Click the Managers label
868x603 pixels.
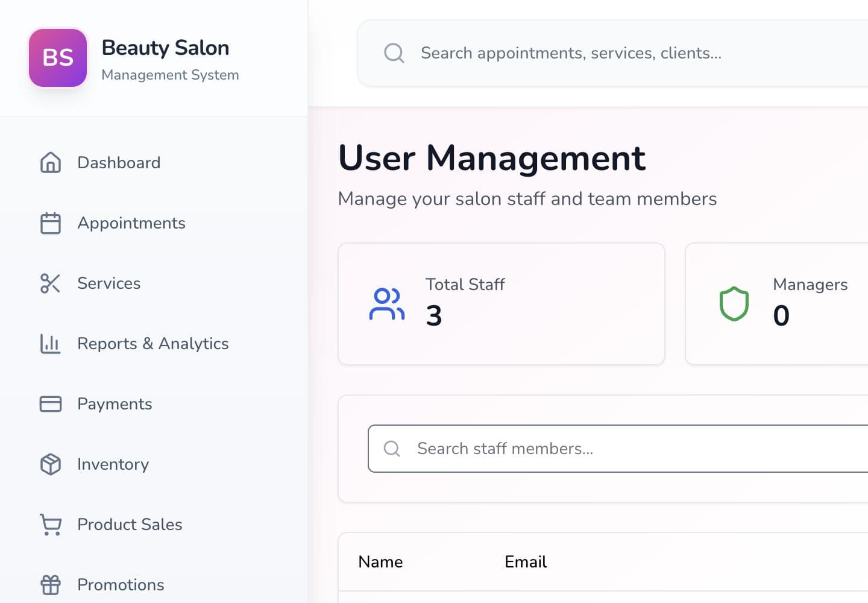coord(810,285)
